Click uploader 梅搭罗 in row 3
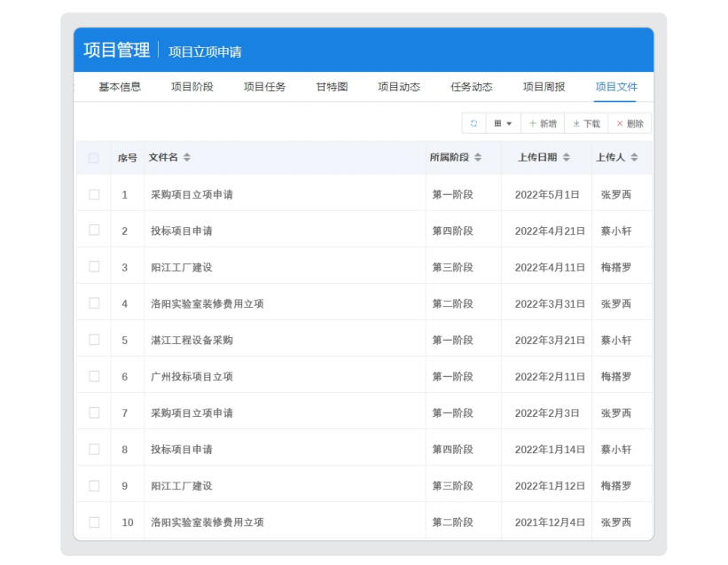 point(616,267)
